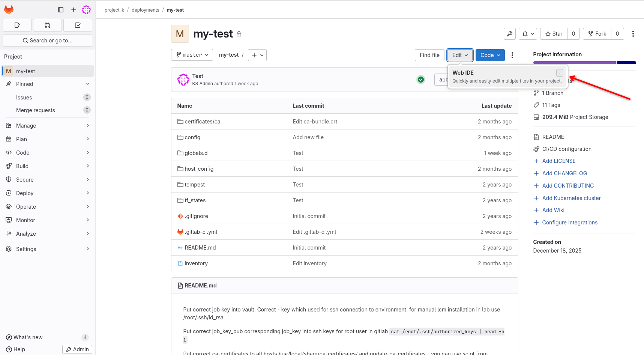Image resolution: width=644 pixels, height=355 pixels.
Task: Open the merge requests shortcut icon
Action: click(x=47, y=25)
